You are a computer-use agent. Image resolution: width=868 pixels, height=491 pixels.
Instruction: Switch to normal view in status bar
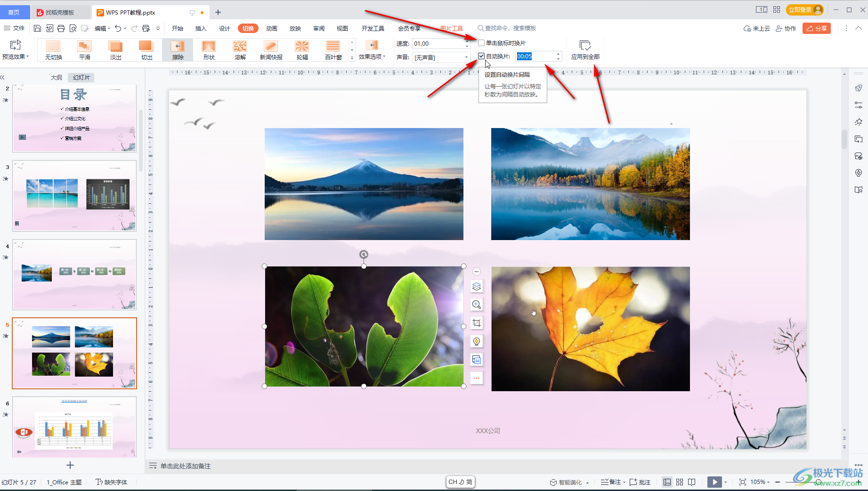coord(667,482)
